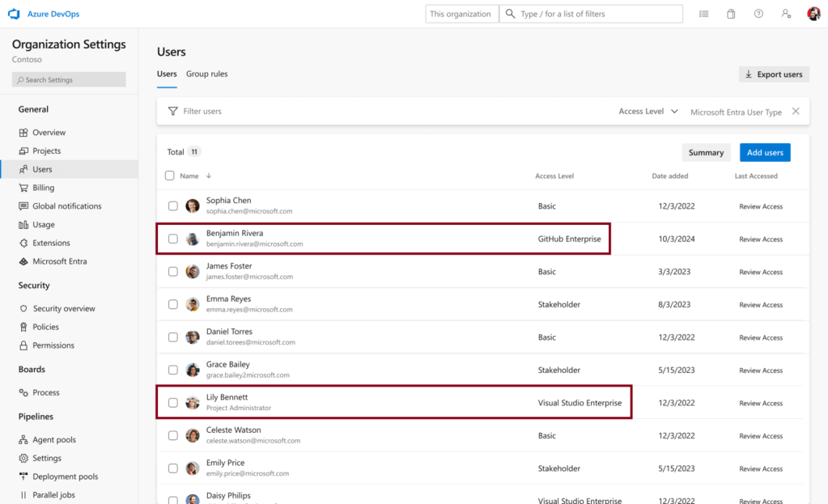Open the This organization scope selector
Viewport: 828px width, 504px height.
click(x=460, y=14)
